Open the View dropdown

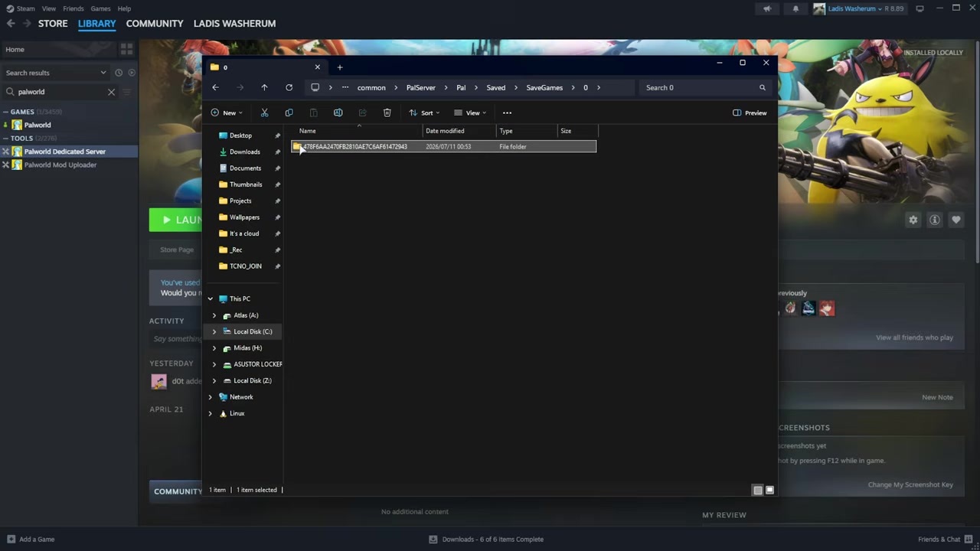[470, 112]
